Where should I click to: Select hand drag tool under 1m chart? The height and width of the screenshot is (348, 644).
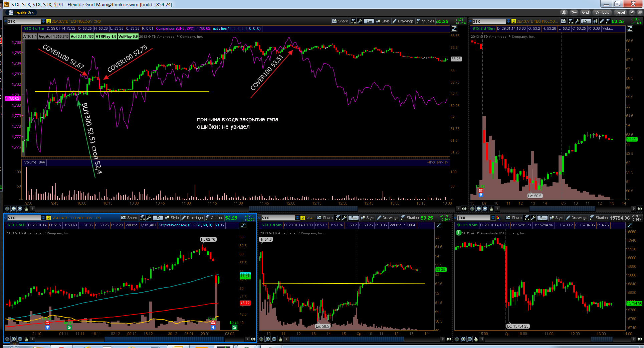[26, 209]
